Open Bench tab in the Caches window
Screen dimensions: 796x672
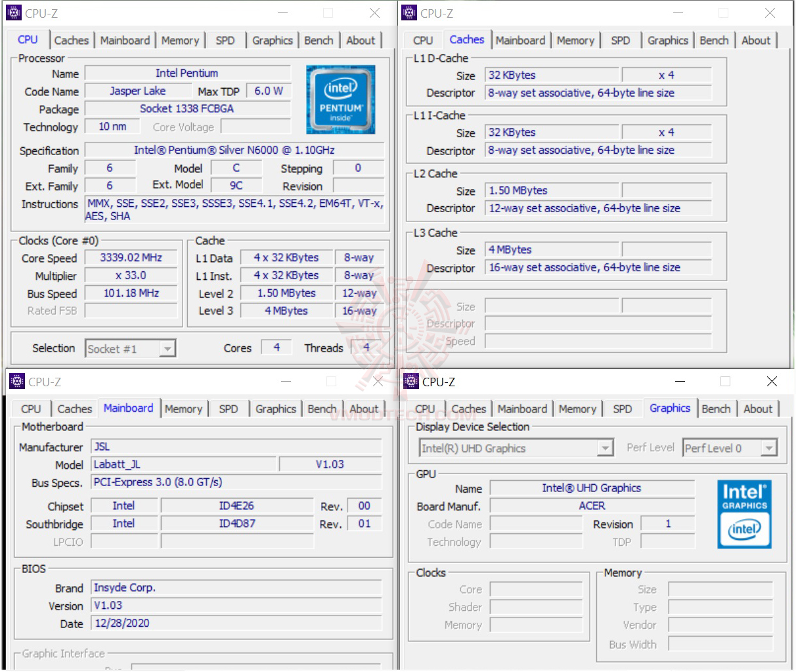714,40
